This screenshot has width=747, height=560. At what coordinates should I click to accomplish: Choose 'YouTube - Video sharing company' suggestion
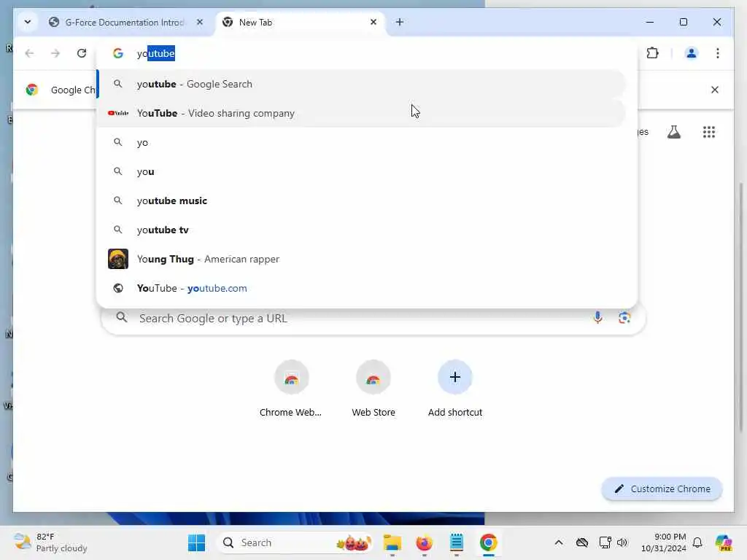click(x=361, y=113)
